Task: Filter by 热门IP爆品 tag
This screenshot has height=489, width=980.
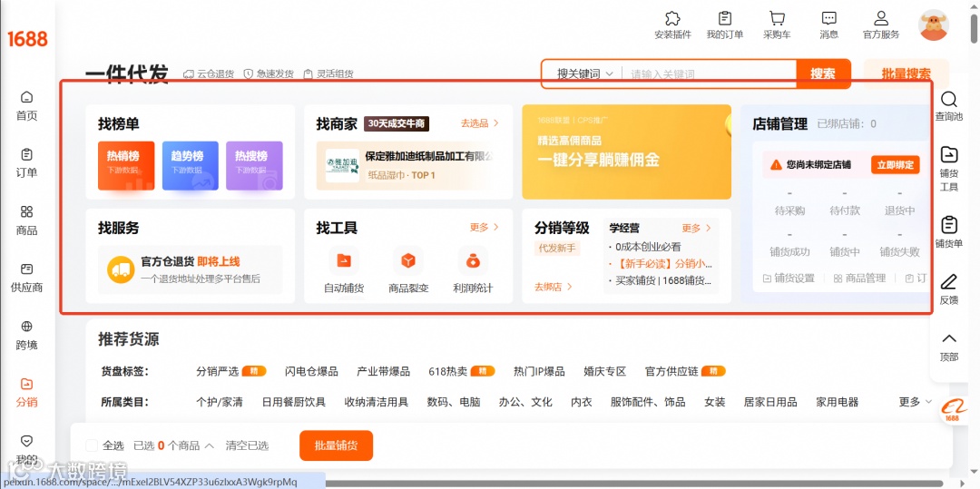Action: 539,371
